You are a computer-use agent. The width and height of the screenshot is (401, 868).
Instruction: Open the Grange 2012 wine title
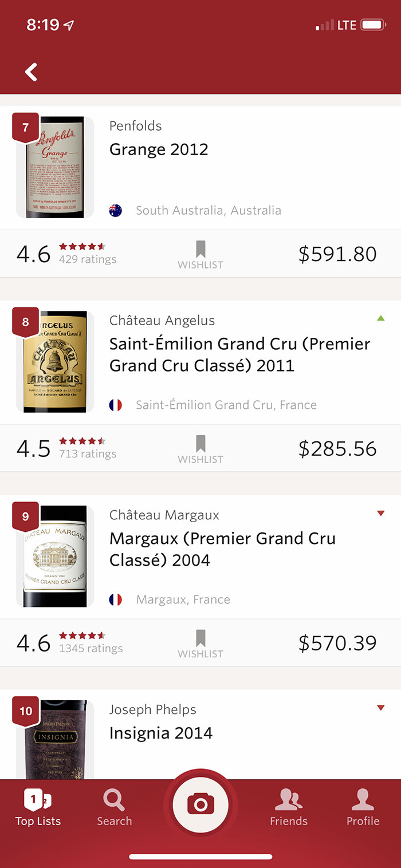coord(159,149)
